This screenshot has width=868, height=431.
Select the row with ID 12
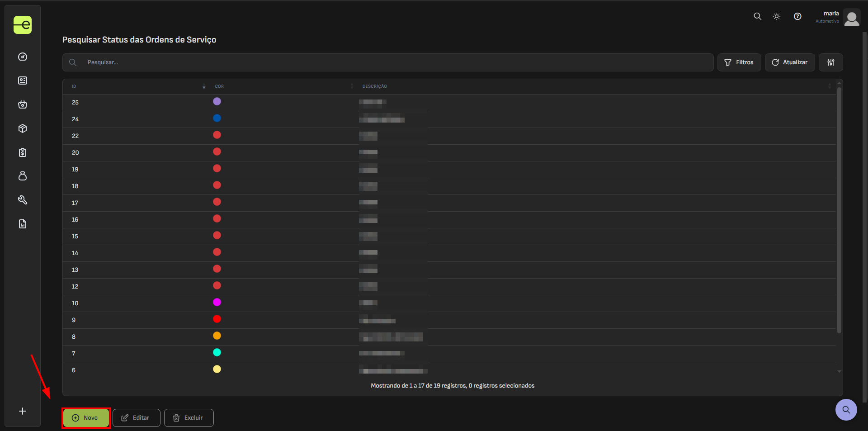point(449,287)
